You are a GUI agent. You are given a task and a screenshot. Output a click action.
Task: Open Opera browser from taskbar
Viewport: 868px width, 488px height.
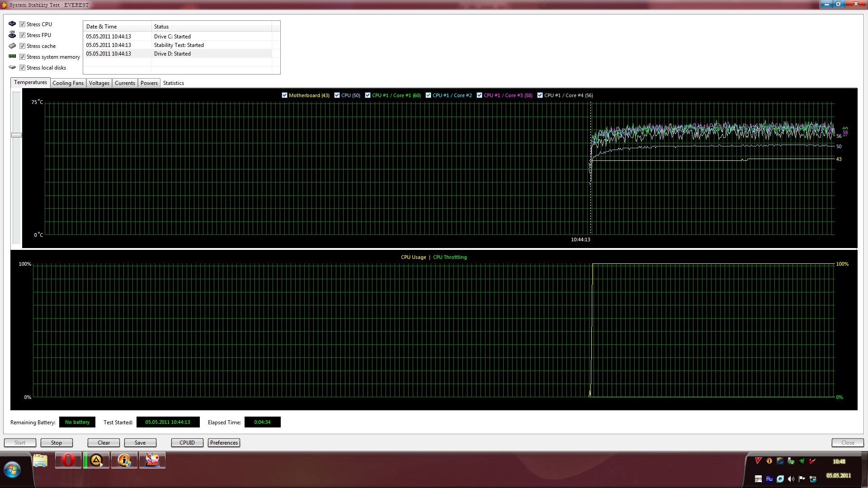[68, 460]
